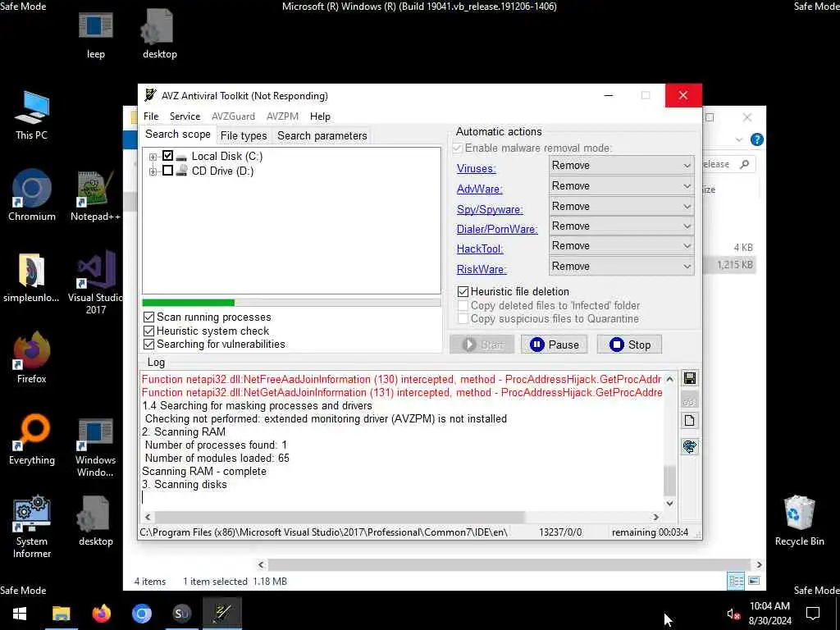Open the RiskWare action dropdown
840x630 pixels.
point(622,267)
